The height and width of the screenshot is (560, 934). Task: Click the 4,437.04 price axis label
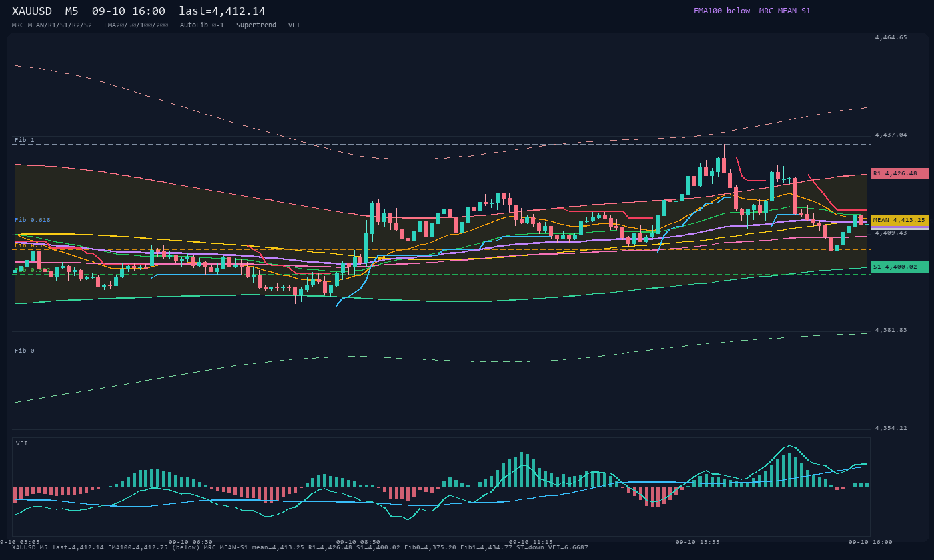click(x=891, y=135)
